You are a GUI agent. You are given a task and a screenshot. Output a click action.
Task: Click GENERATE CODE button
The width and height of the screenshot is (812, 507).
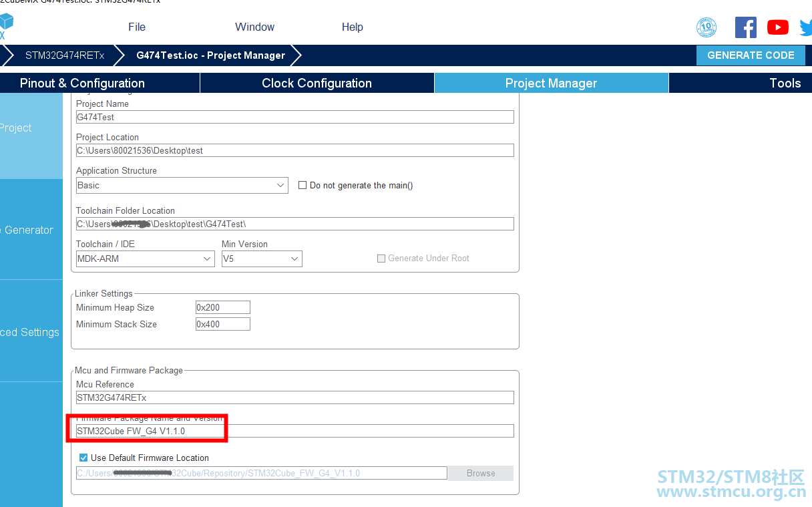click(x=751, y=55)
